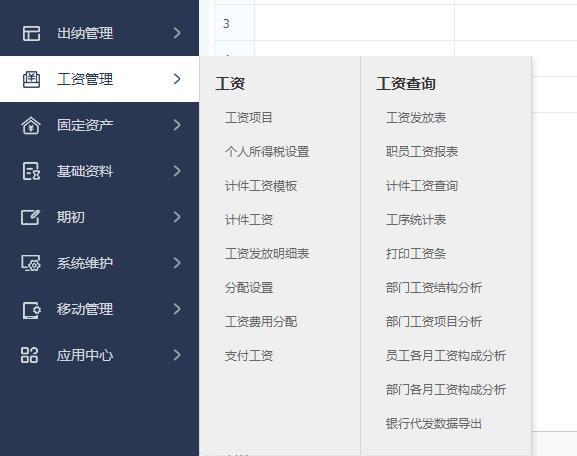Select spreadsheet row number 3
Image resolution: width=577 pixels, height=456 pixels.
tap(227, 24)
